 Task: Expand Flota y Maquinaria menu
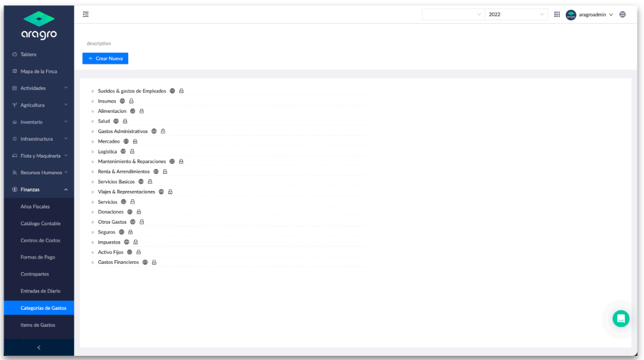(x=39, y=156)
